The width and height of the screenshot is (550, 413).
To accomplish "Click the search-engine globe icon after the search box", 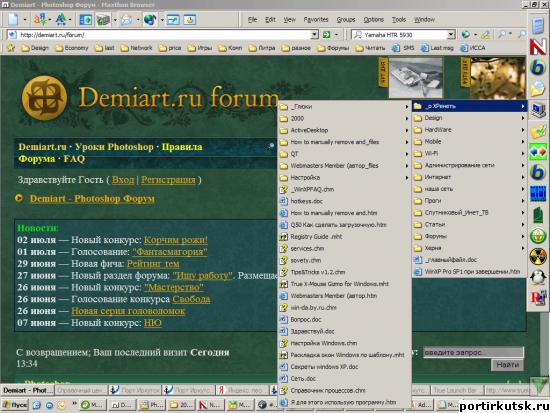I will coord(465,34).
